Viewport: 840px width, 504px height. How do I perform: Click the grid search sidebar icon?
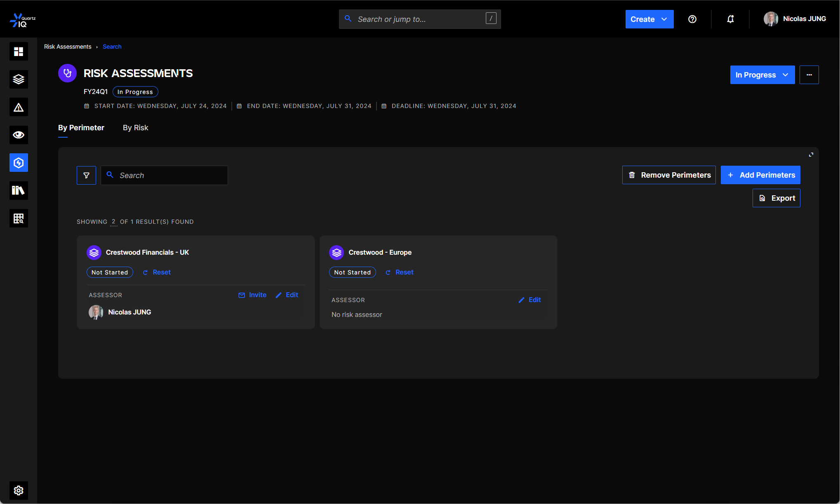tap(19, 218)
